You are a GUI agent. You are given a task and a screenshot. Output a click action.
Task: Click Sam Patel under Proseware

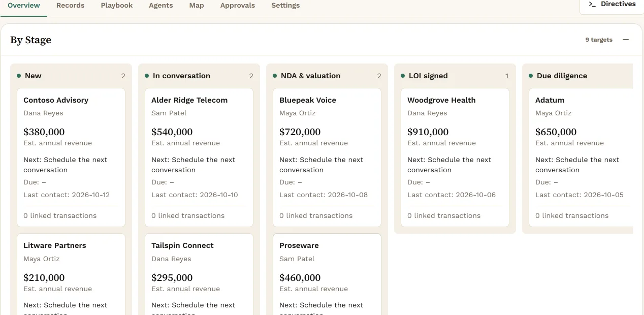tap(297, 259)
